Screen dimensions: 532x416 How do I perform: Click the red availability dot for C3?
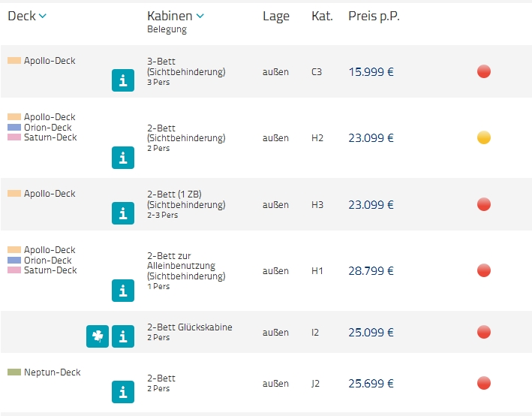(484, 72)
